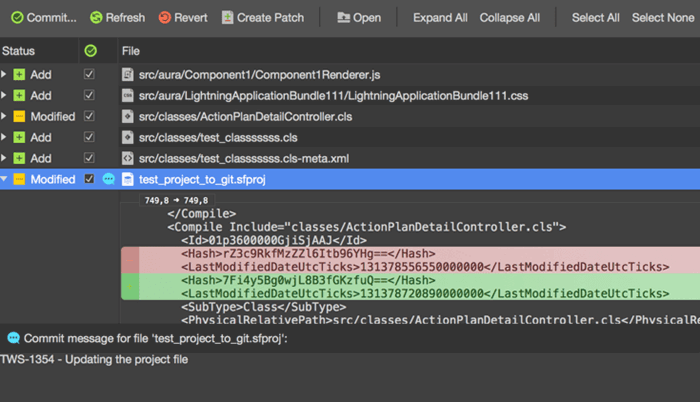Click Modified status icon for test_project_to_git.sfproj
700x402 pixels.
(x=19, y=180)
